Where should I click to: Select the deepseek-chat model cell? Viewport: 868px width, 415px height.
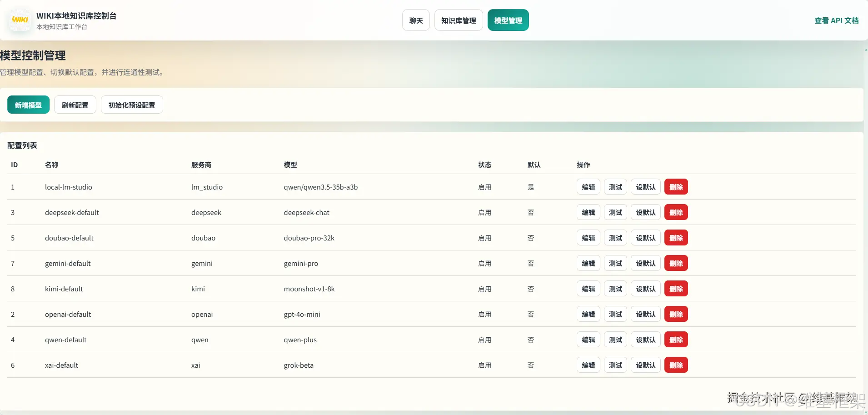(307, 212)
